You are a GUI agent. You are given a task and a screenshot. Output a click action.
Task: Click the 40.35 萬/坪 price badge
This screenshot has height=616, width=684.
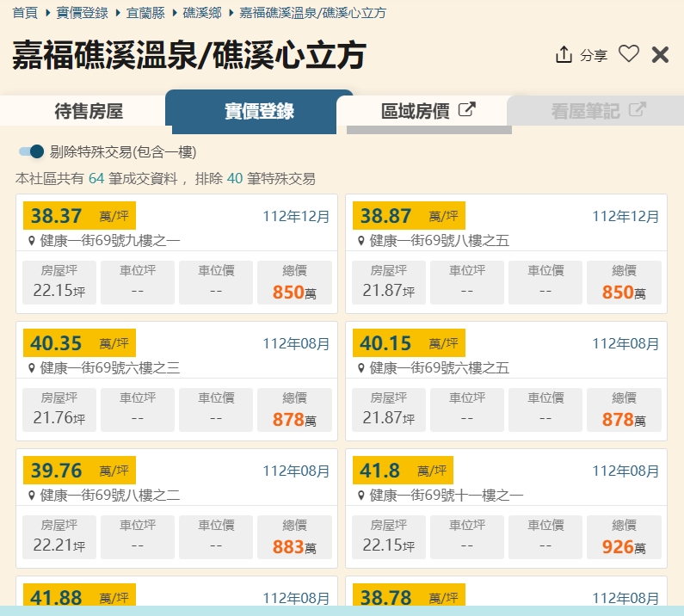[x=79, y=343]
